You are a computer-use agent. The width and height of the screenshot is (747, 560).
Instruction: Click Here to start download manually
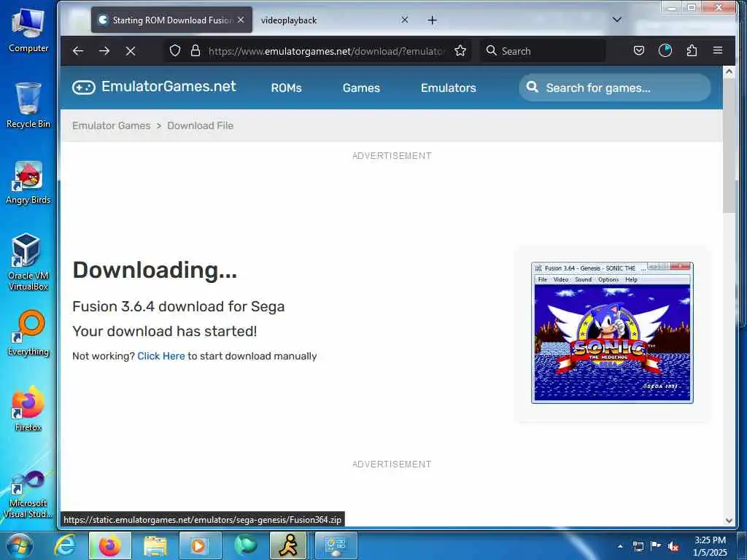pyautogui.click(x=161, y=356)
